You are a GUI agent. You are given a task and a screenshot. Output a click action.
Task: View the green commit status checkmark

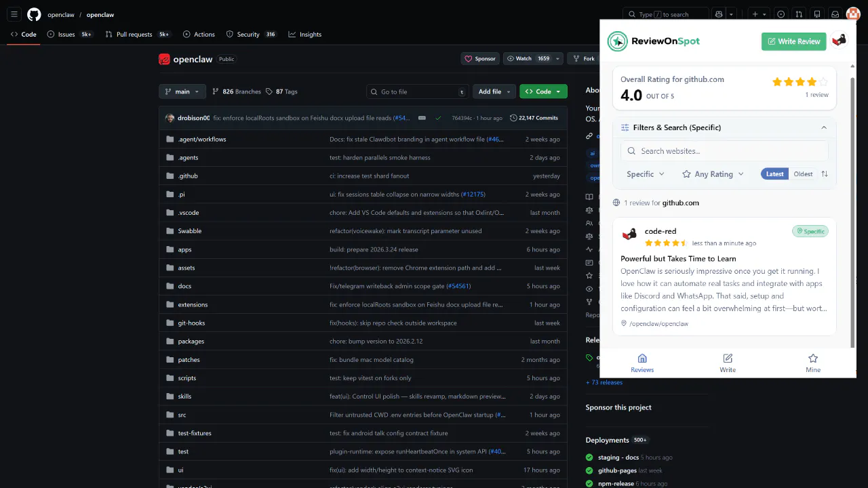(x=438, y=118)
